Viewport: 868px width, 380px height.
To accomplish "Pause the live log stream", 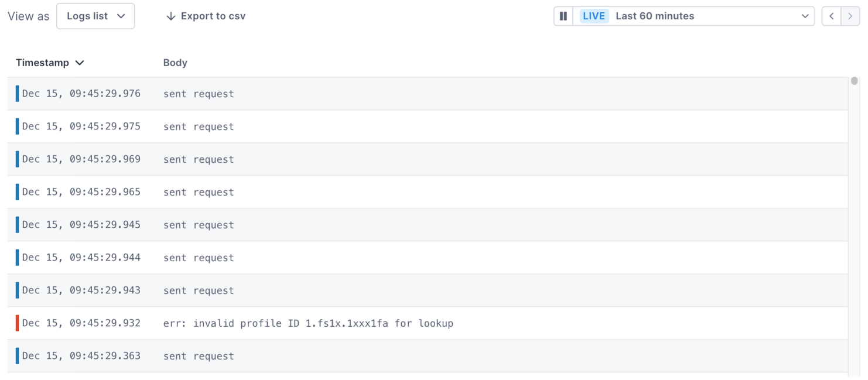I will pyautogui.click(x=563, y=16).
